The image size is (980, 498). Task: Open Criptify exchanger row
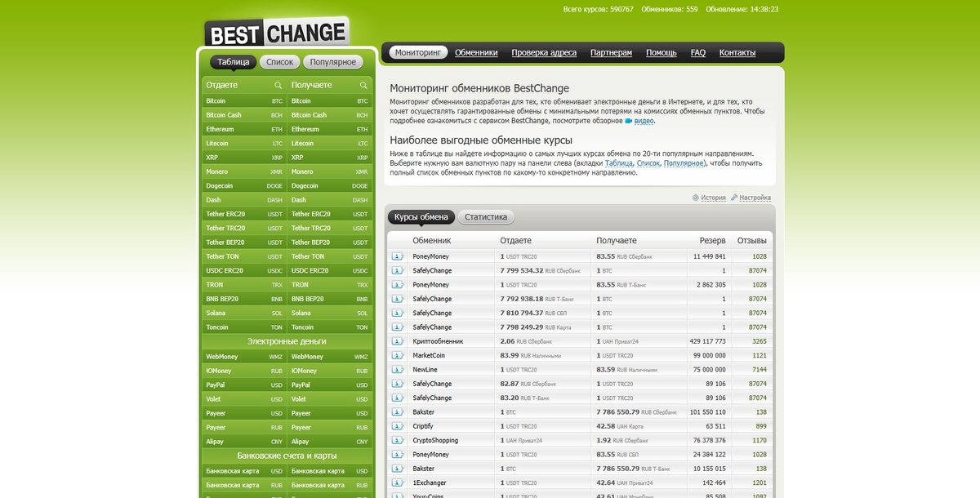423,426
